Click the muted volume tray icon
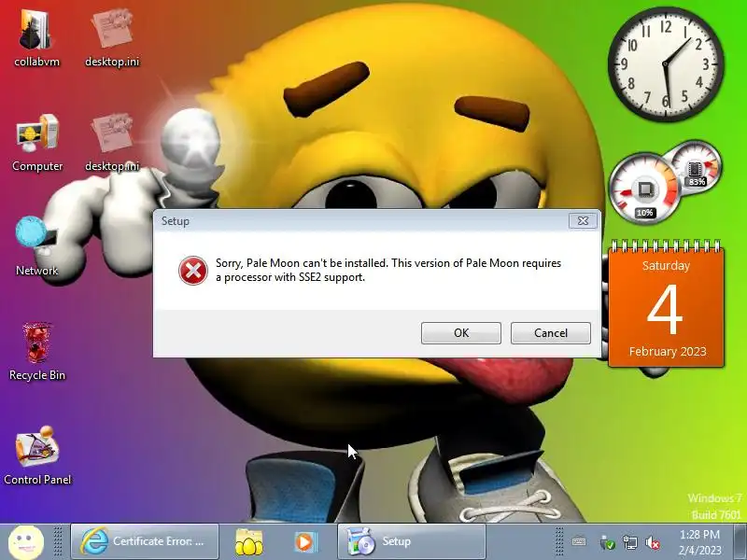The image size is (747, 560). point(652,542)
